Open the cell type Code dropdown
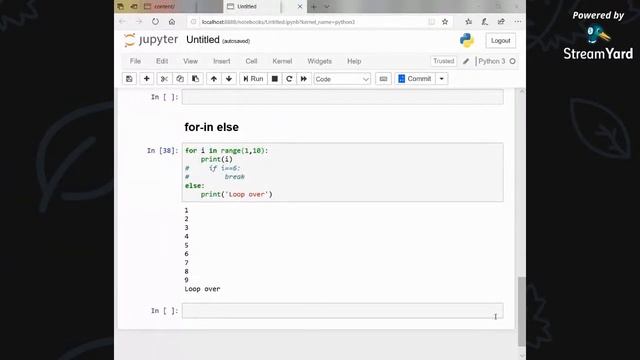Image resolution: width=640 pixels, height=360 pixels. pos(342,79)
